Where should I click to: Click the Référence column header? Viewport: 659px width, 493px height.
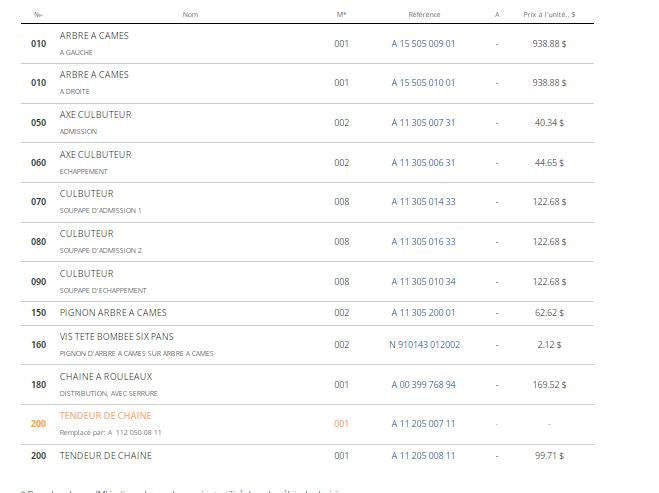point(424,15)
